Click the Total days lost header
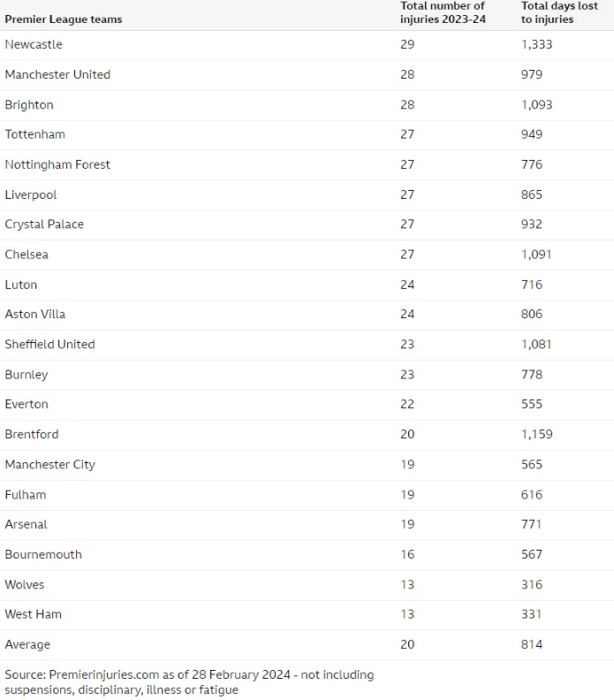 click(559, 12)
